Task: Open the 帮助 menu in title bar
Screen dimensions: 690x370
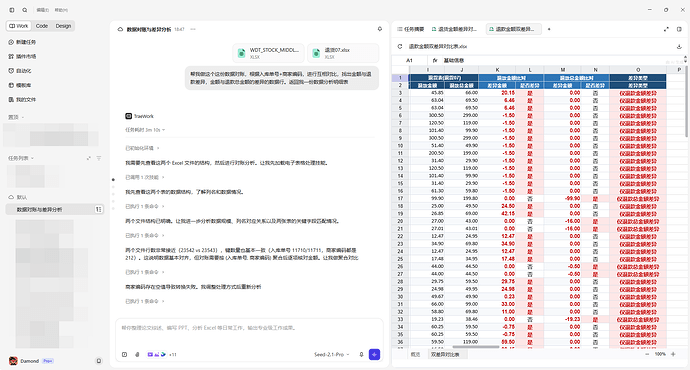Action: coord(61,10)
